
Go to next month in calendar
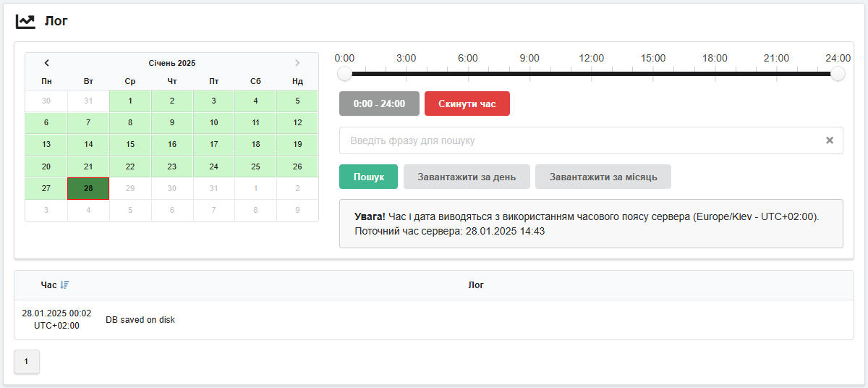(297, 63)
